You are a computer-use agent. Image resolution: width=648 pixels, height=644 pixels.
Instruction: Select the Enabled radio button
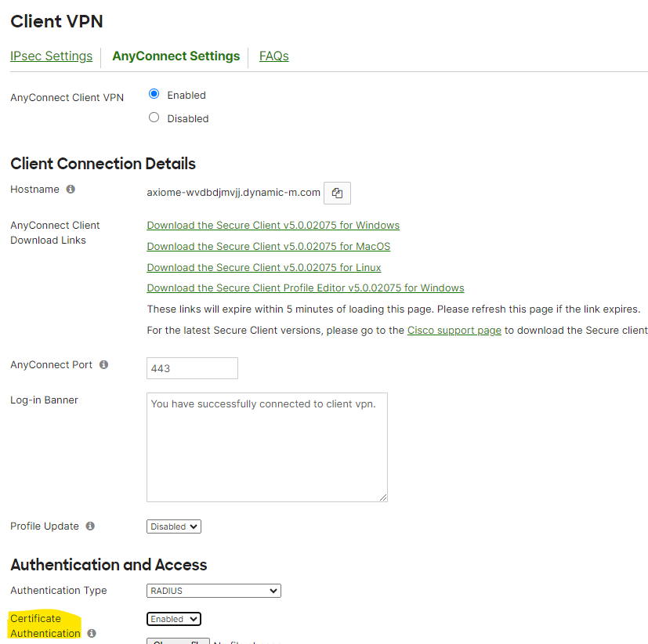(154, 94)
